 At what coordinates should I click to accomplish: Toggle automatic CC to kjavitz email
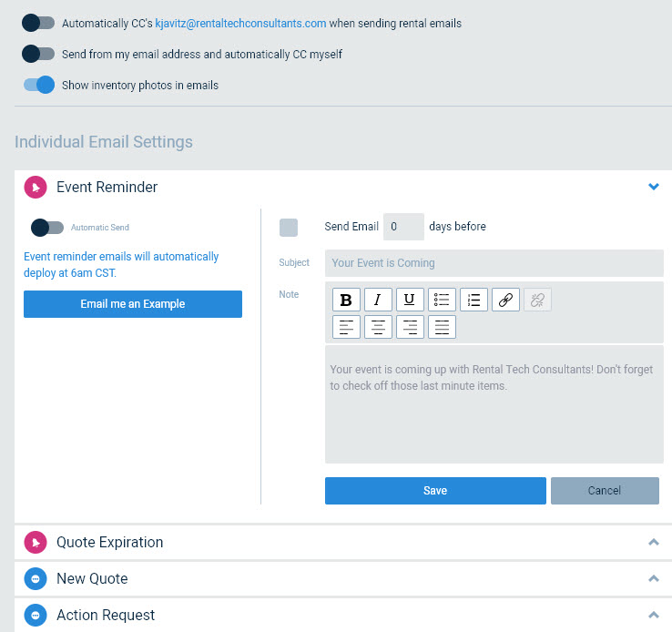[38, 23]
